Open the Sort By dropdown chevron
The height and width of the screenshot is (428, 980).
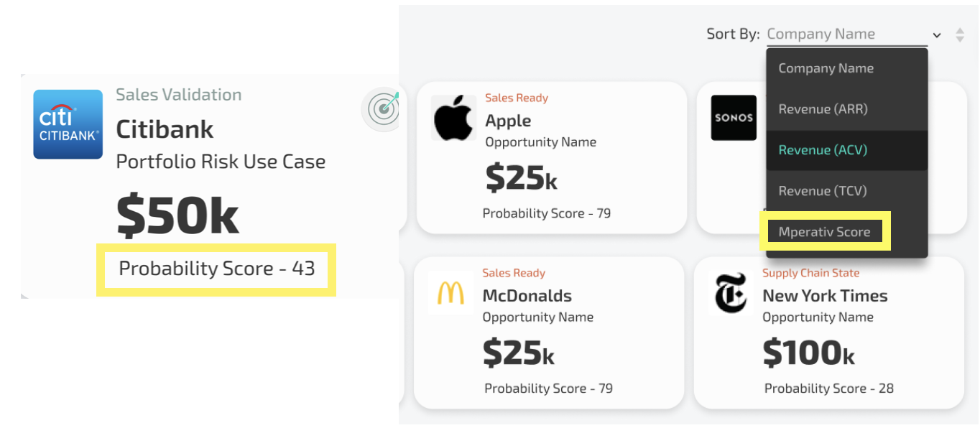(936, 35)
